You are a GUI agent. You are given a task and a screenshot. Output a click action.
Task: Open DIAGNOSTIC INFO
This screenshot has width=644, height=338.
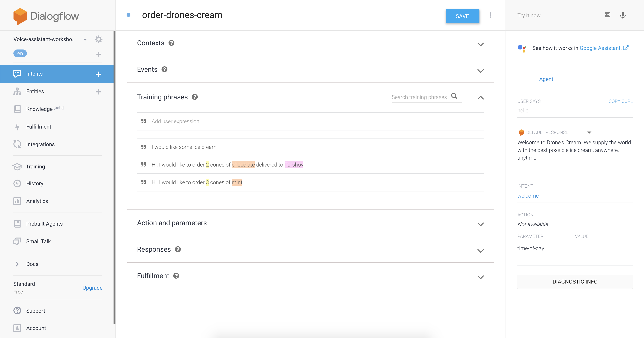click(x=575, y=281)
